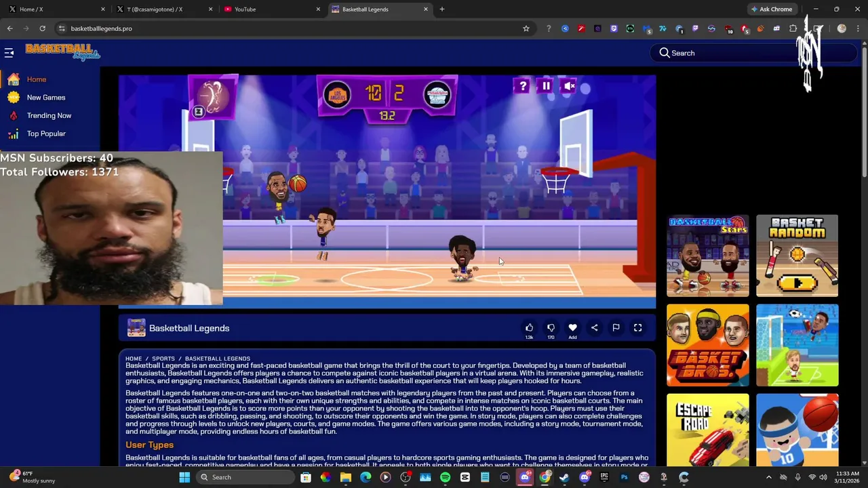Open File Explorer from taskbar

click(x=346, y=477)
